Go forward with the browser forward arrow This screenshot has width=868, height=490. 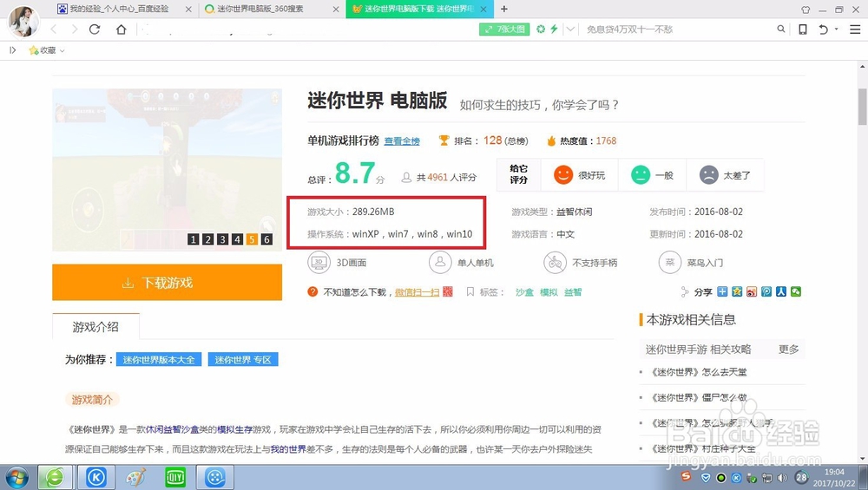pyautogui.click(x=74, y=29)
